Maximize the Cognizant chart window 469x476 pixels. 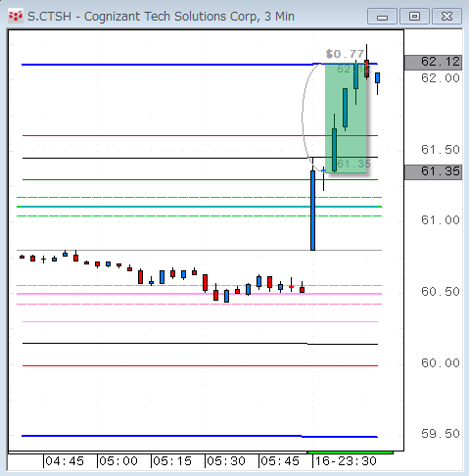click(414, 17)
